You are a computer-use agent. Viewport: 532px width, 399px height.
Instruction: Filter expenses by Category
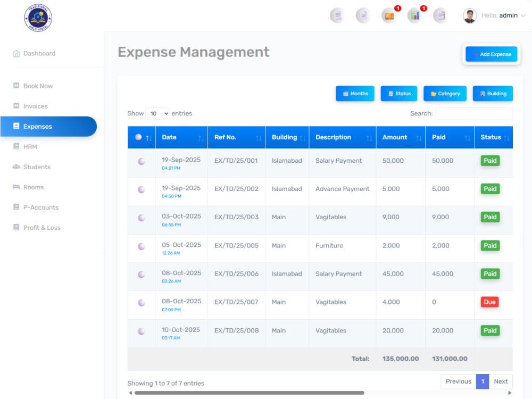(x=445, y=94)
